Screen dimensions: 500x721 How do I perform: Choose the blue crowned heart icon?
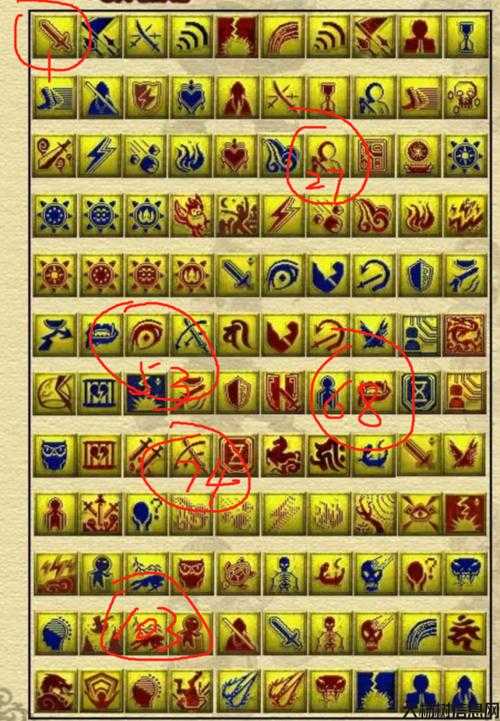click(x=191, y=97)
